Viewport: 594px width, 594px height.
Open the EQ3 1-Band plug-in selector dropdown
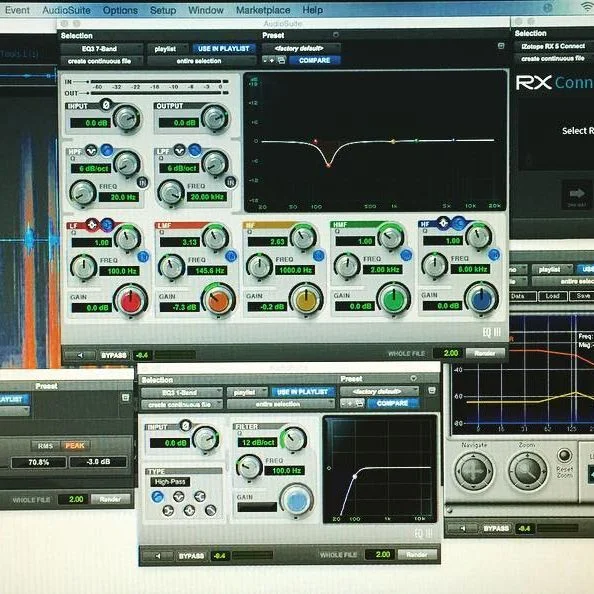click(x=181, y=392)
